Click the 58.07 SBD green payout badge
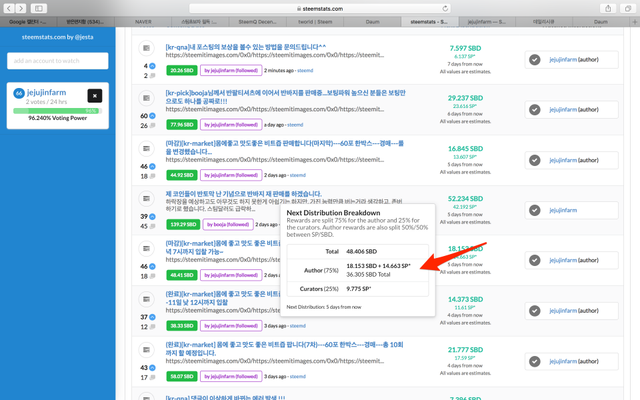Image resolution: width=640 pixels, height=400 pixels. 182,376
